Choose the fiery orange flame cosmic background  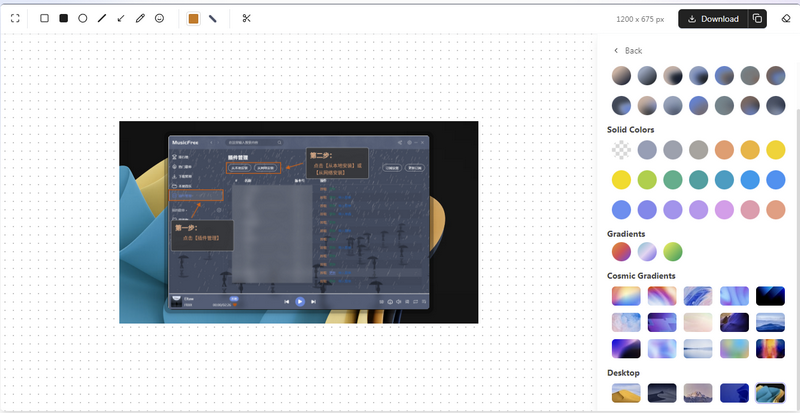(x=770, y=349)
